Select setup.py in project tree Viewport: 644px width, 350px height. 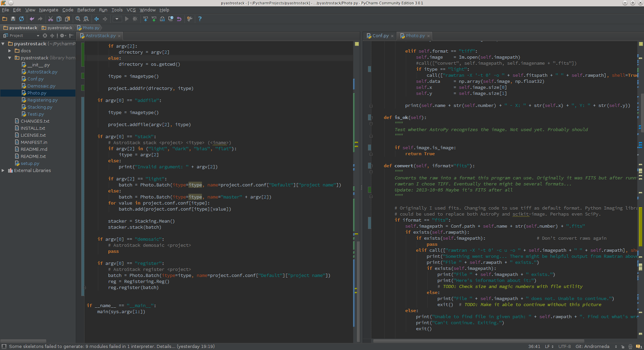coord(30,163)
